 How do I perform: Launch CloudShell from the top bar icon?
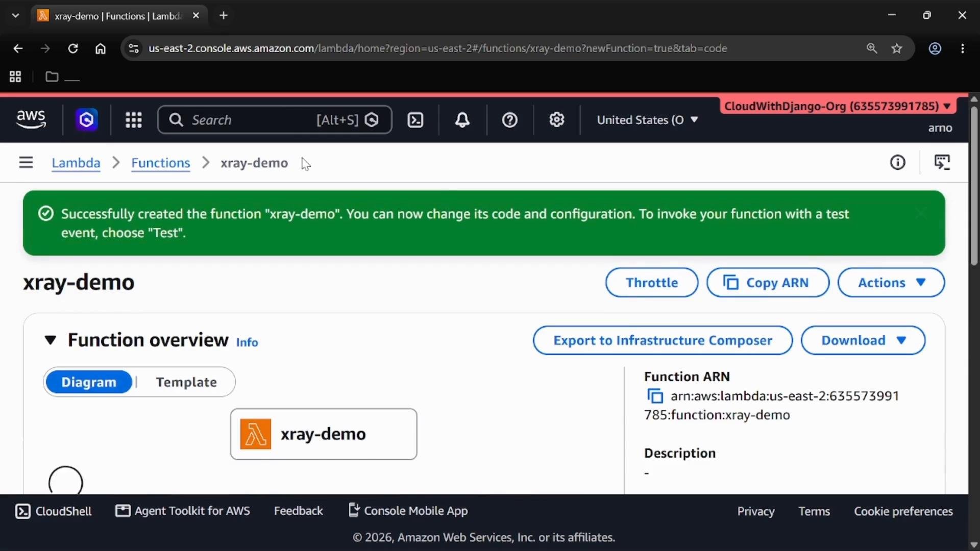click(415, 120)
